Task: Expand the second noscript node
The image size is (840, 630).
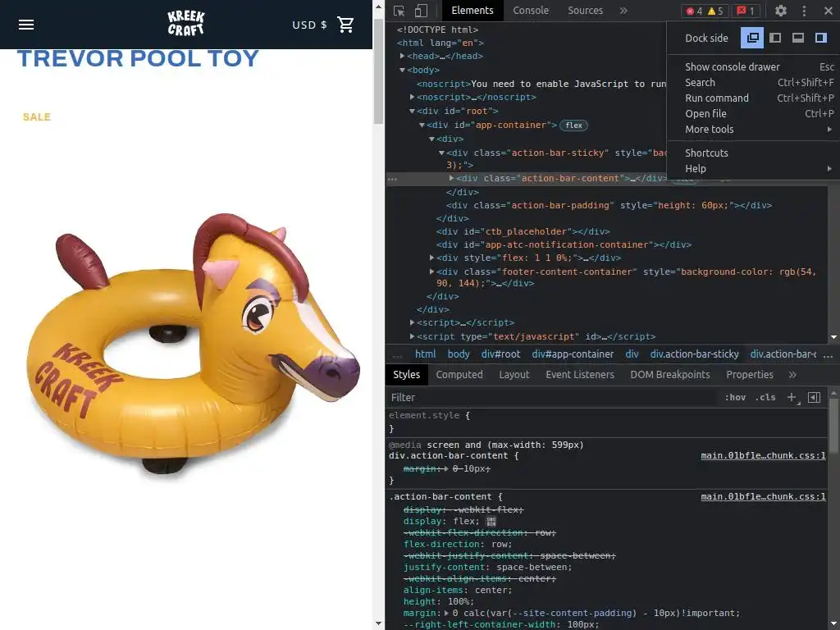Action: pyautogui.click(x=412, y=97)
